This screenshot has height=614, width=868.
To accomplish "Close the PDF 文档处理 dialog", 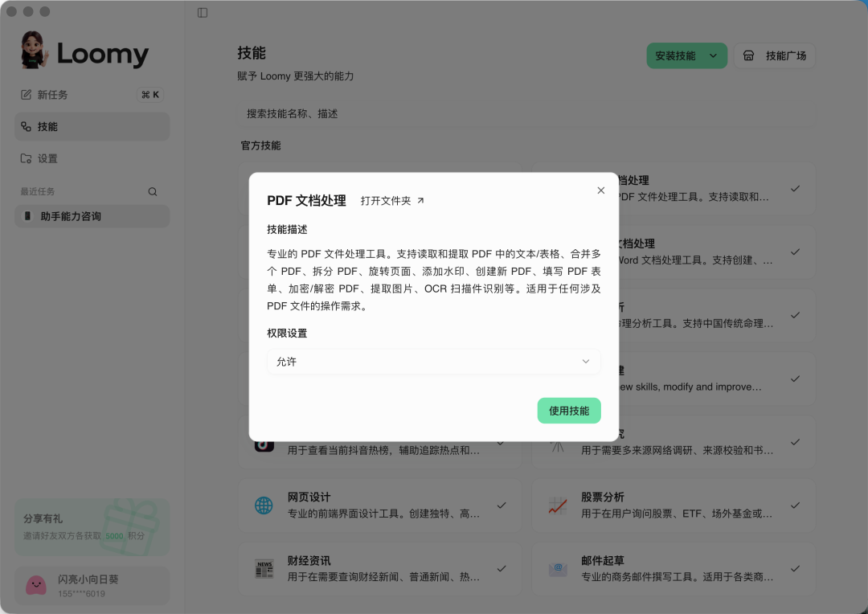I will point(600,190).
